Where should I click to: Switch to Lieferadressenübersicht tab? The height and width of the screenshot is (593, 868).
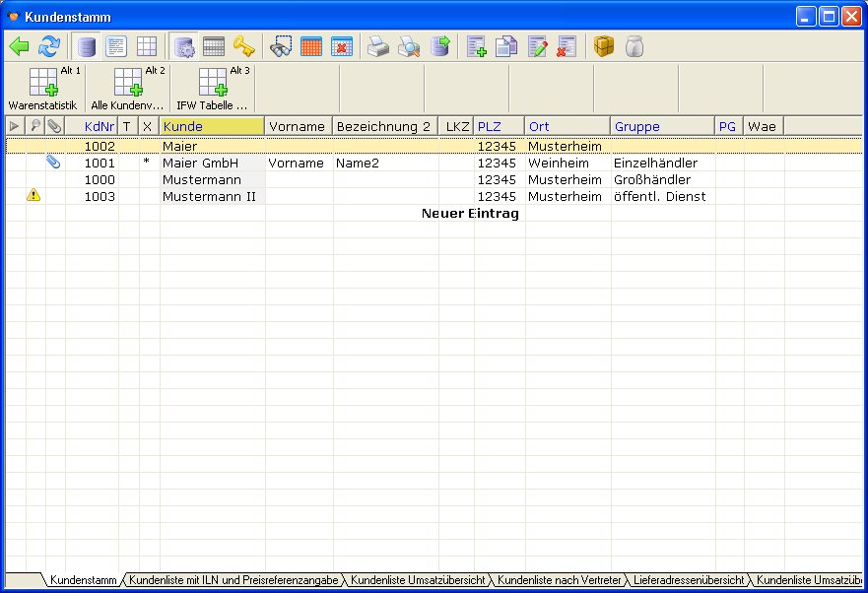[x=689, y=581]
